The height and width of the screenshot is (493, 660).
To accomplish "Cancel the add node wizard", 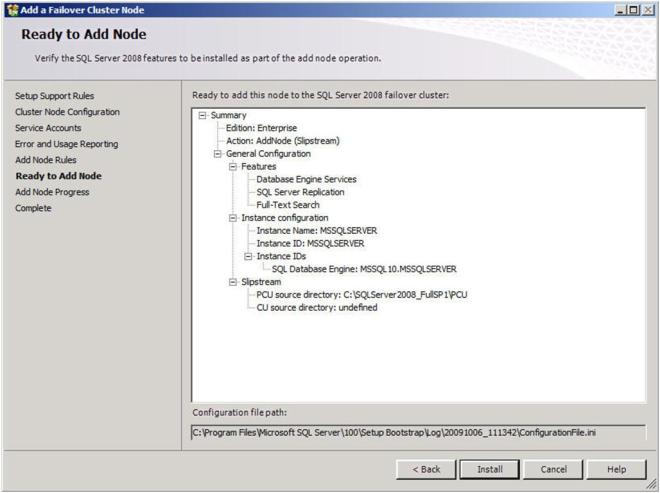I will [x=553, y=469].
